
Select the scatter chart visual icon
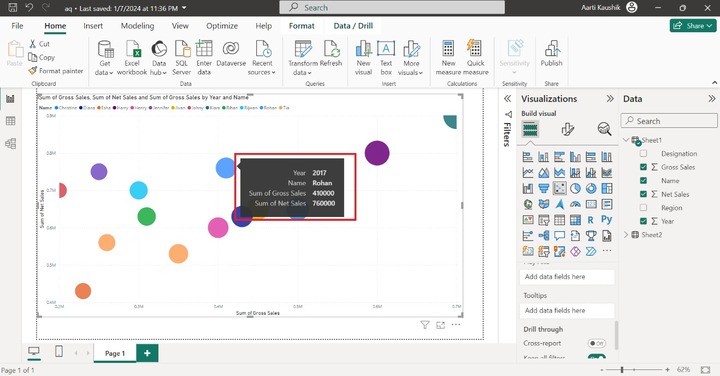559,188
